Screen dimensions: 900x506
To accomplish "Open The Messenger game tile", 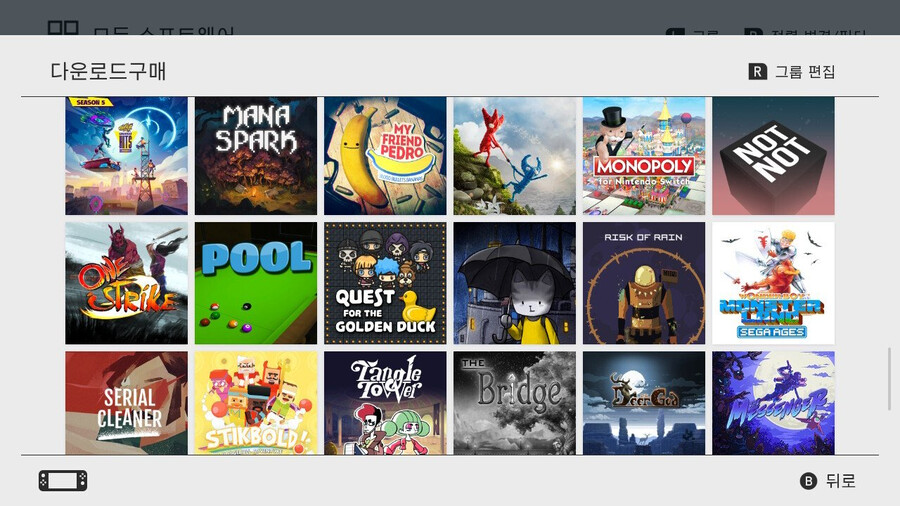I will pos(773,403).
